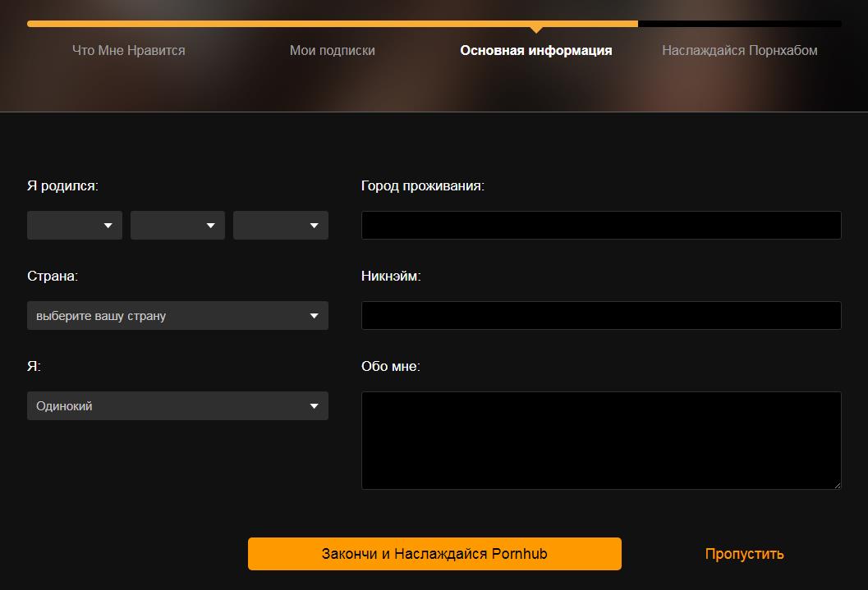
Task: Click the 'Город проживания' input field
Action: click(x=601, y=225)
